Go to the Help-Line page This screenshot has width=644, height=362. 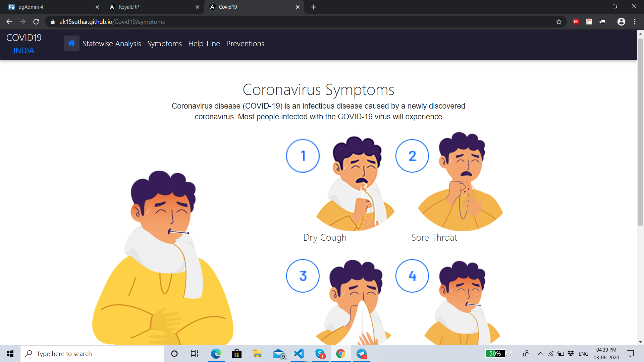[x=204, y=44]
